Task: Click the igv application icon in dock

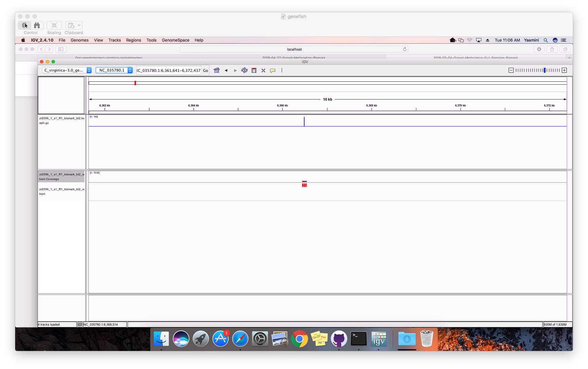Action: [378, 339]
